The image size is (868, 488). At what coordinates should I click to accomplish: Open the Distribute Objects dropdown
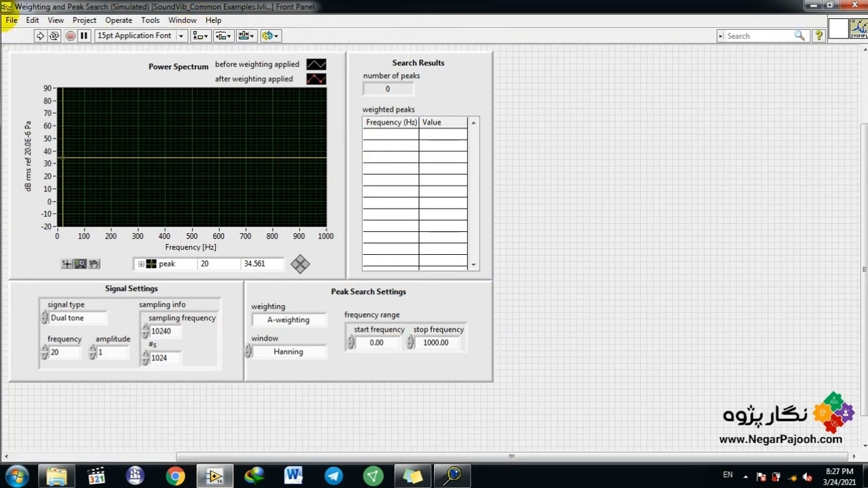[x=223, y=36]
